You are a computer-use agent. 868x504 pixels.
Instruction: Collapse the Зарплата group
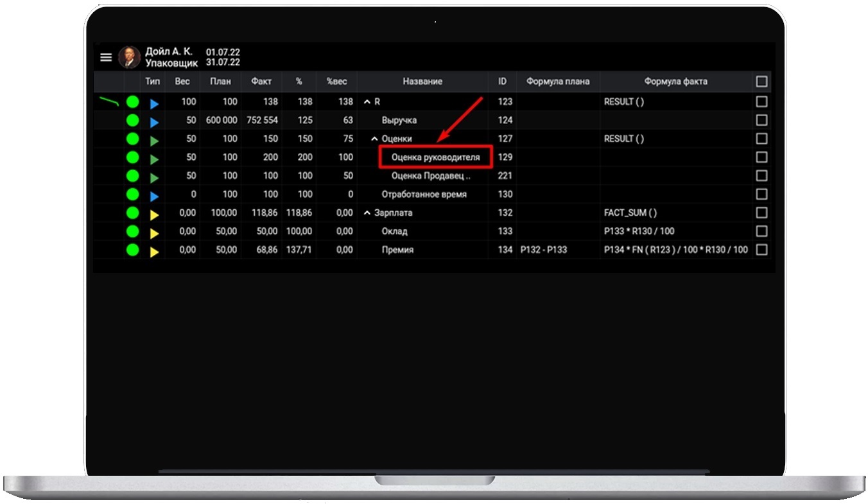click(367, 213)
